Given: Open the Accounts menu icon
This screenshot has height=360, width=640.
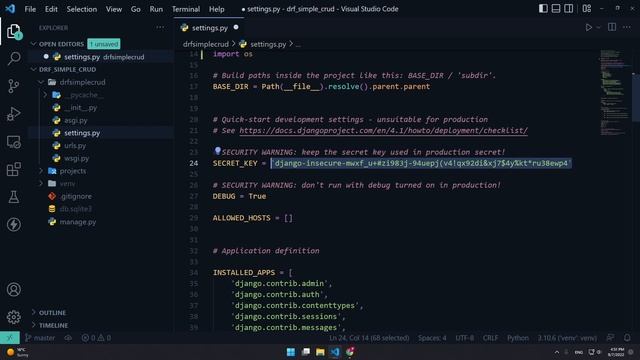Looking at the screenshot, I should [13, 289].
